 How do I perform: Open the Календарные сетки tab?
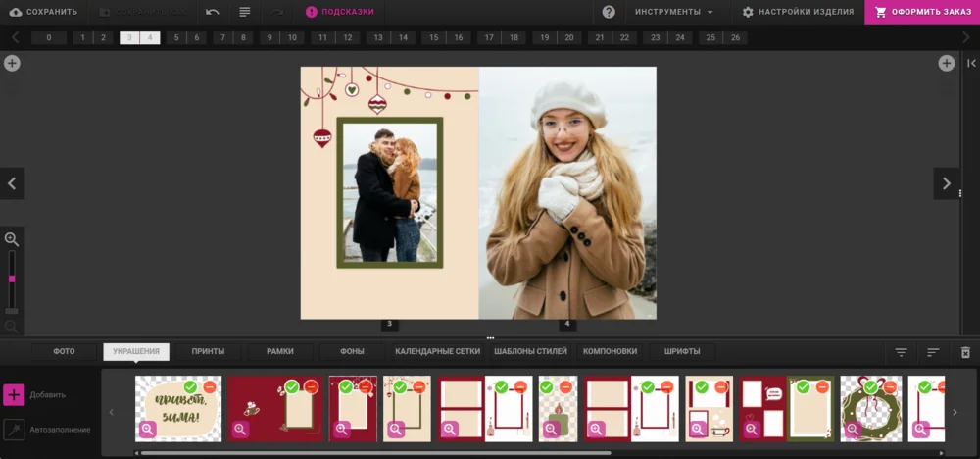click(x=437, y=351)
